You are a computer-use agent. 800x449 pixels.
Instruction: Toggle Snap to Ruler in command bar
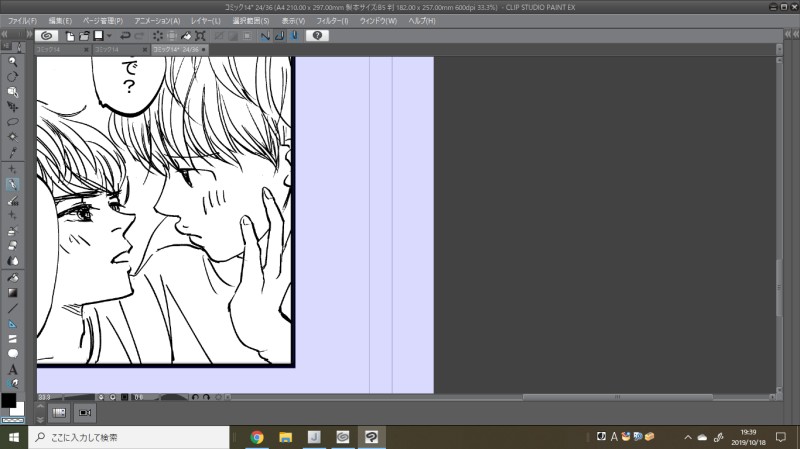pos(265,36)
